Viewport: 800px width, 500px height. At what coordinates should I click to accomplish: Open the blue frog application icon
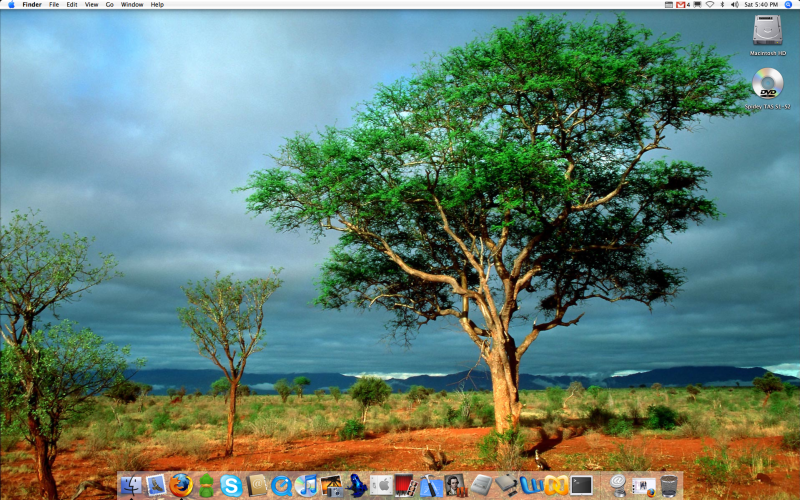click(356, 485)
